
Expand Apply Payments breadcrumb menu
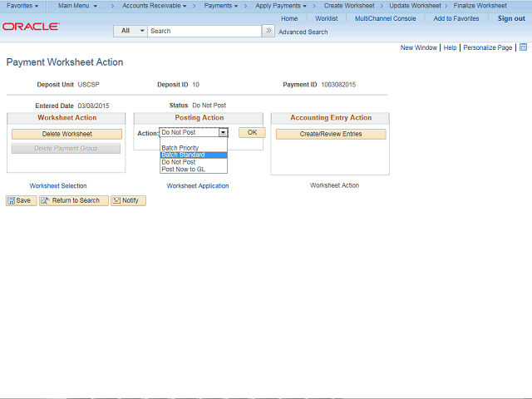(281, 6)
